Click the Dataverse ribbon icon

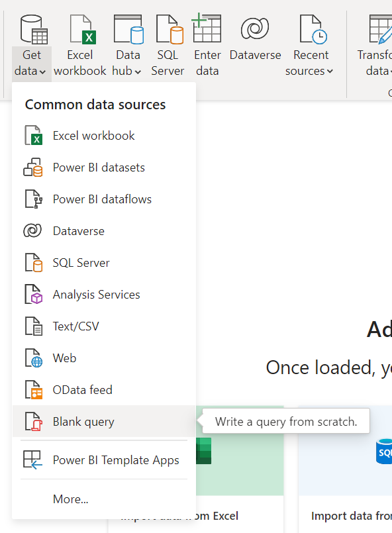(255, 28)
